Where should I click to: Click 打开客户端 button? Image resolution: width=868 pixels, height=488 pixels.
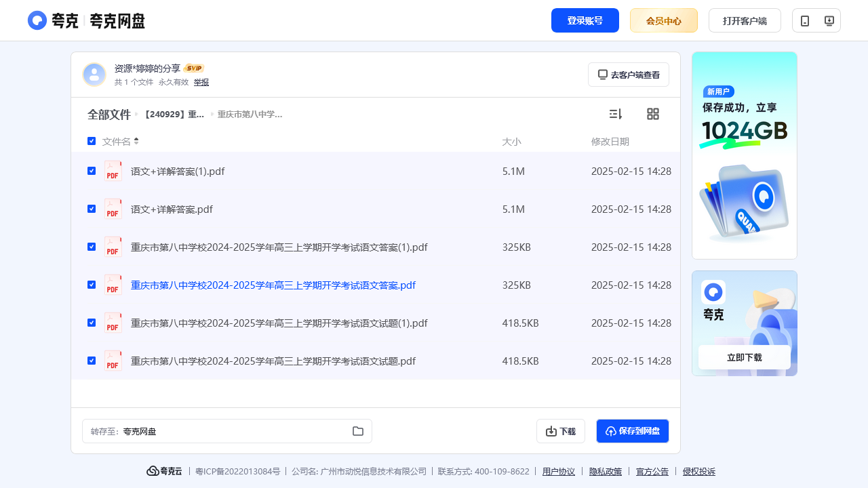(x=745, y=20)
